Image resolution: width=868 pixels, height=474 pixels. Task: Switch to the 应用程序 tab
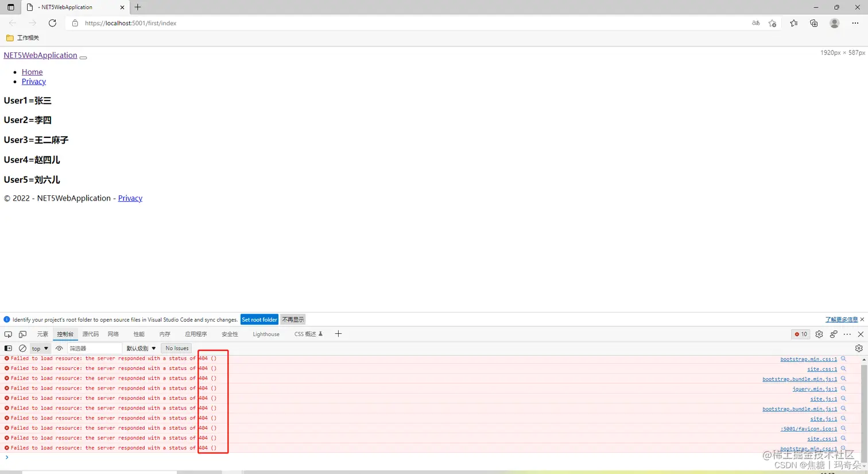coord(196,334)
